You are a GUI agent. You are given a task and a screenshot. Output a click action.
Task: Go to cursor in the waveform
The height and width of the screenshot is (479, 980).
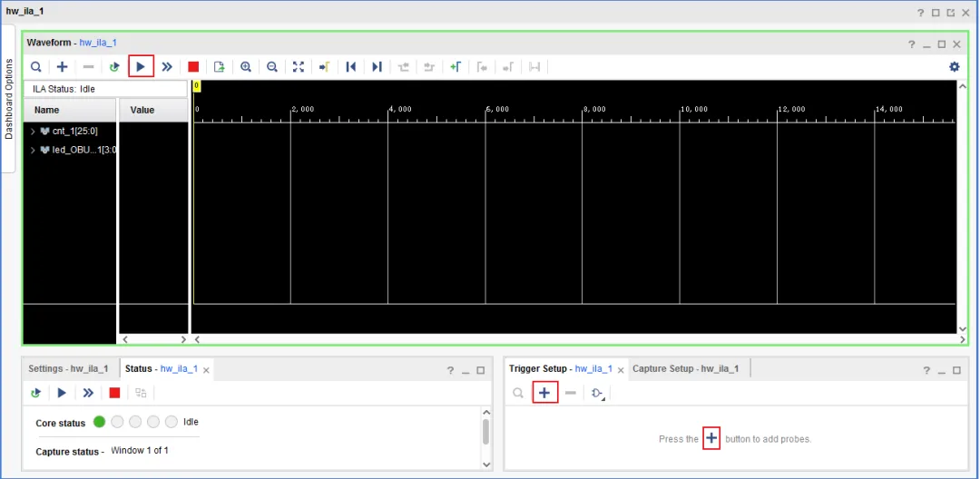pos(324,67)
